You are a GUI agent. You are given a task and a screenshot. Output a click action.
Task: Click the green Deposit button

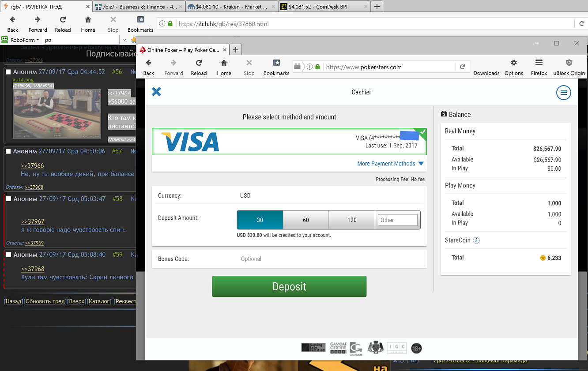tap(289, 286)
